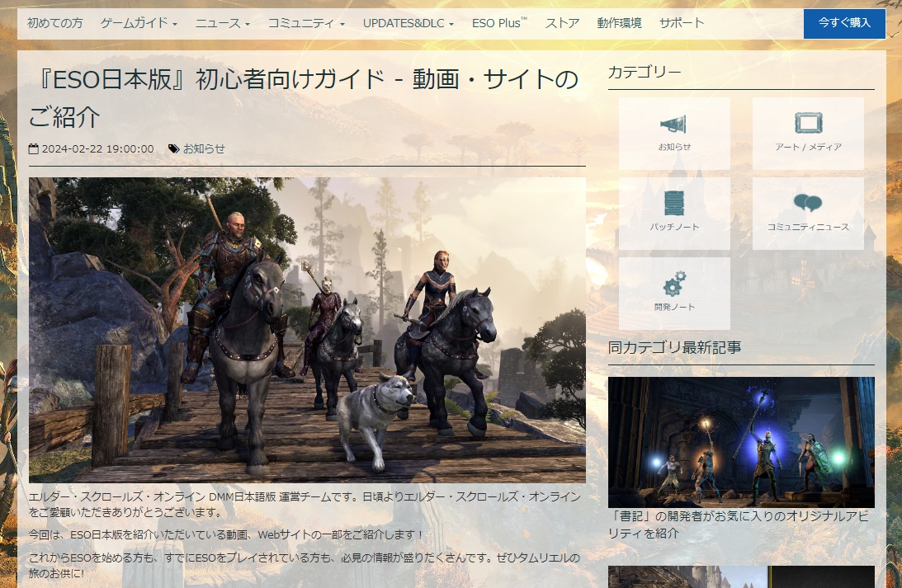
Task: Click the calendar icon beside the post date
Action: pos(34,149)
